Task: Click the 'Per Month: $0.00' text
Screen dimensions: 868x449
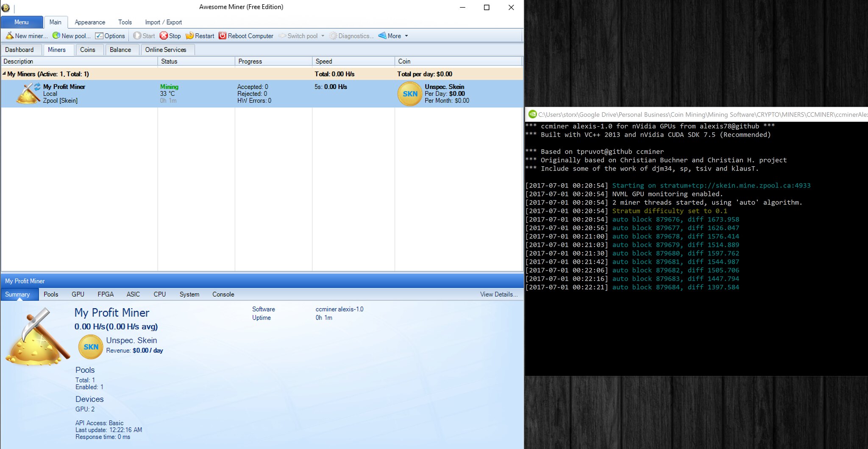Action: [447, 100]
